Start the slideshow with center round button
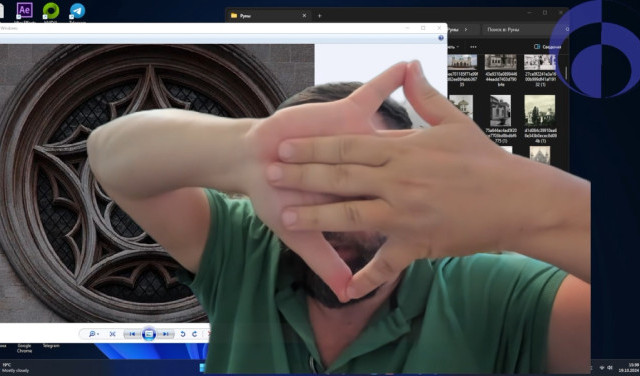The image size is (640, 376). (149, 334)
